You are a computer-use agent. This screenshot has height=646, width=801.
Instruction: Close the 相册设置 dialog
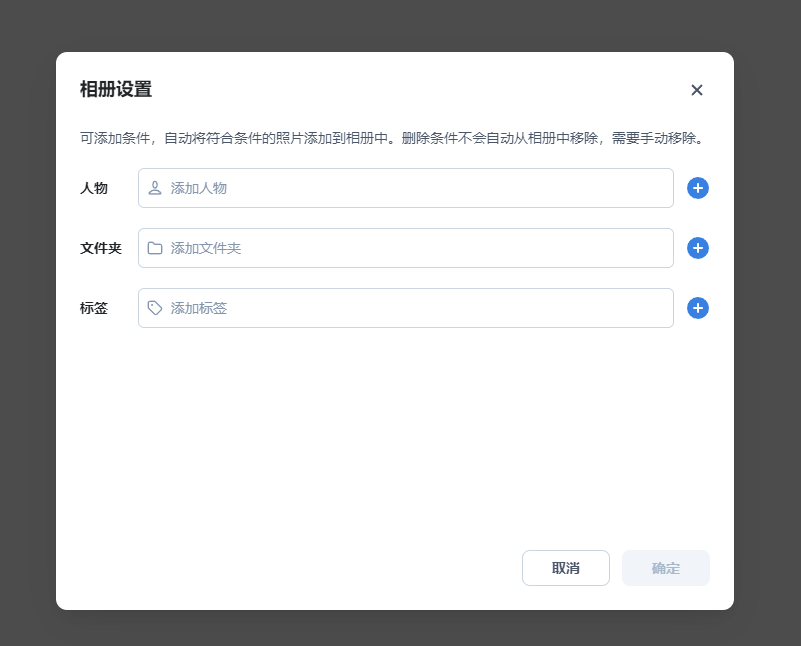(696, 90)
